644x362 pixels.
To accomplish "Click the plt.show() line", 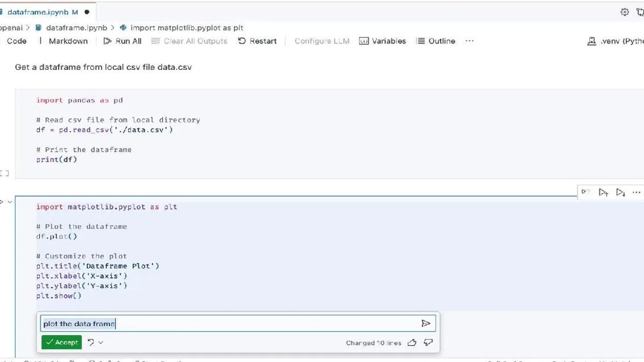I will point(59,295).
